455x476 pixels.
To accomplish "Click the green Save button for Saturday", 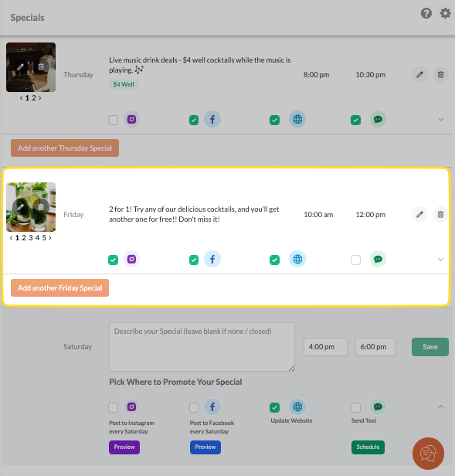I will [430, 347].
